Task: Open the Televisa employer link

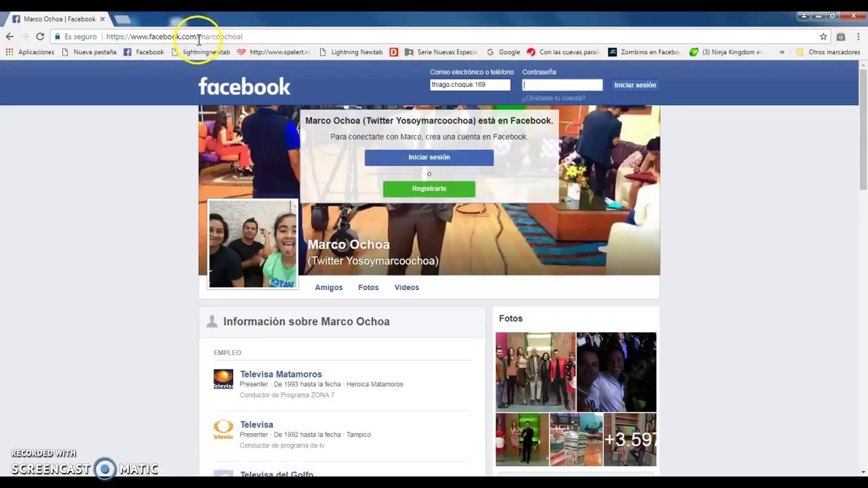Action: [256, 424]
